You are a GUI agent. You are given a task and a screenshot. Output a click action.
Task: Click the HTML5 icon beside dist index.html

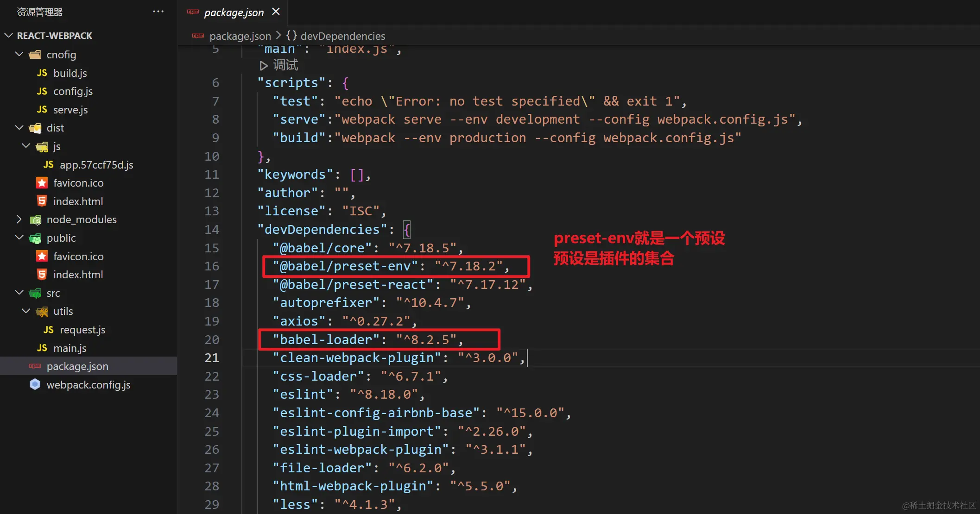click(x=42, y=201)
